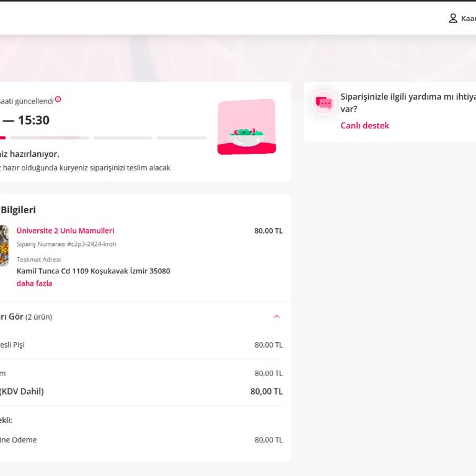Click the '(2 ürün)' item count text
This screenshot has width=476, height=476.
(x=39, y=317)
